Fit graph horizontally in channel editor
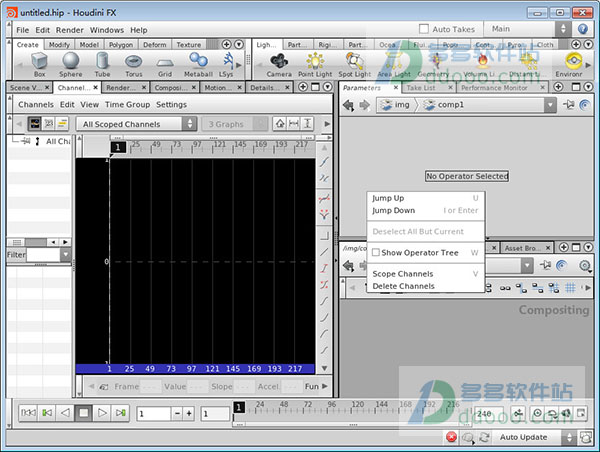 point(294,124)
